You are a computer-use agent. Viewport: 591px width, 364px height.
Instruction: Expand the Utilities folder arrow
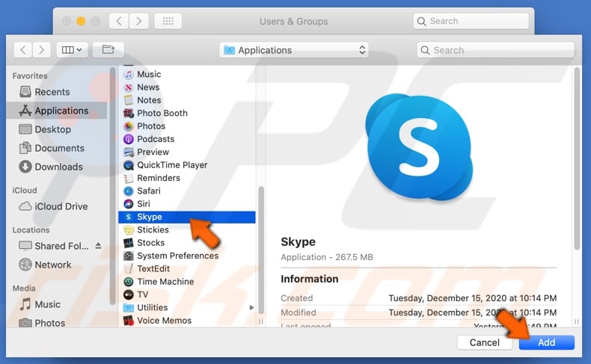(x=251, y=307)
